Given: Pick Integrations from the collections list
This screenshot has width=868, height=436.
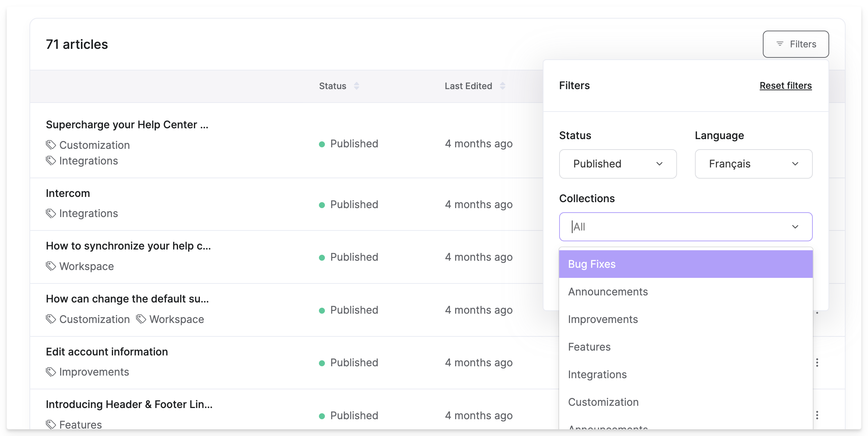Looking at the screenshot, I should pyautogui.click(x=686, y=374).
